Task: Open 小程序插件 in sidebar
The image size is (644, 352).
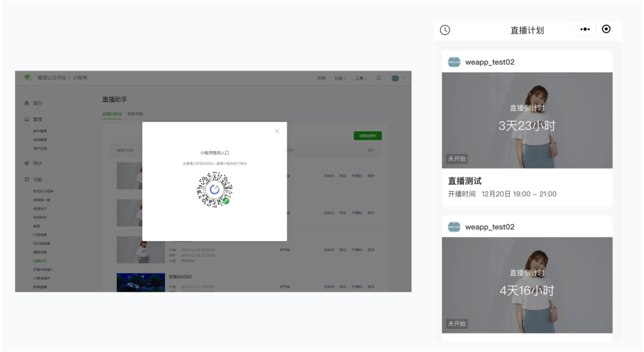Action: tap(42, 278)
